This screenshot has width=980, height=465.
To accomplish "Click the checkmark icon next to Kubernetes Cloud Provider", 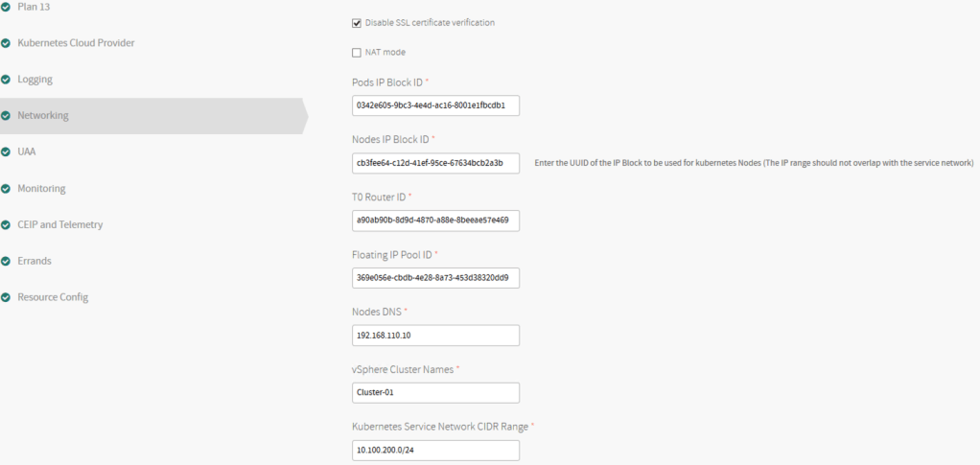I will pos(6,43).
